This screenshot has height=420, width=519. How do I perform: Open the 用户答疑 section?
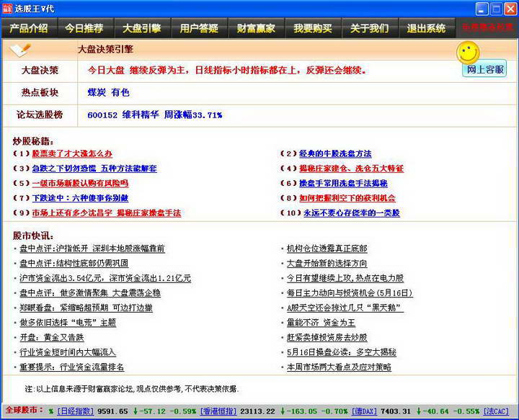pyautogui.click(x=199, y=29)
